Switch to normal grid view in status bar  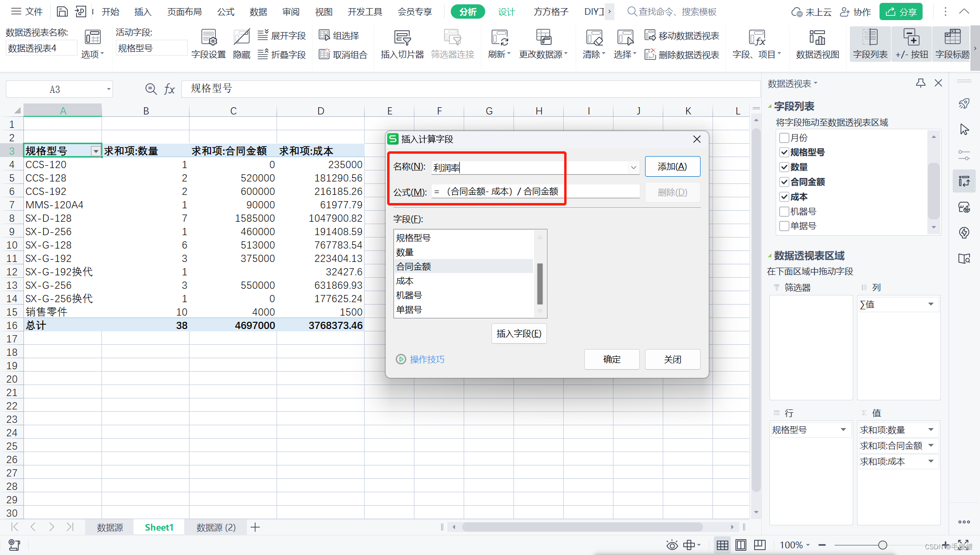pos(723,545)
